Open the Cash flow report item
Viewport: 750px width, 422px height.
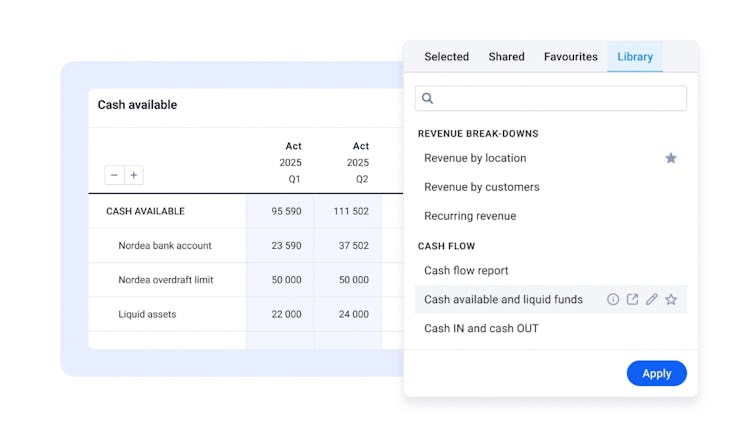pyautogui.click(x=466, y=270)
